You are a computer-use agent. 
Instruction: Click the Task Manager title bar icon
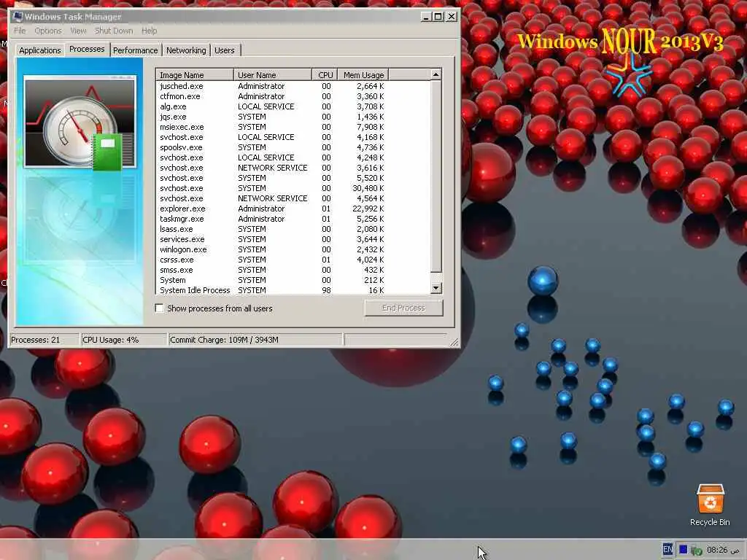coord(18,17)
